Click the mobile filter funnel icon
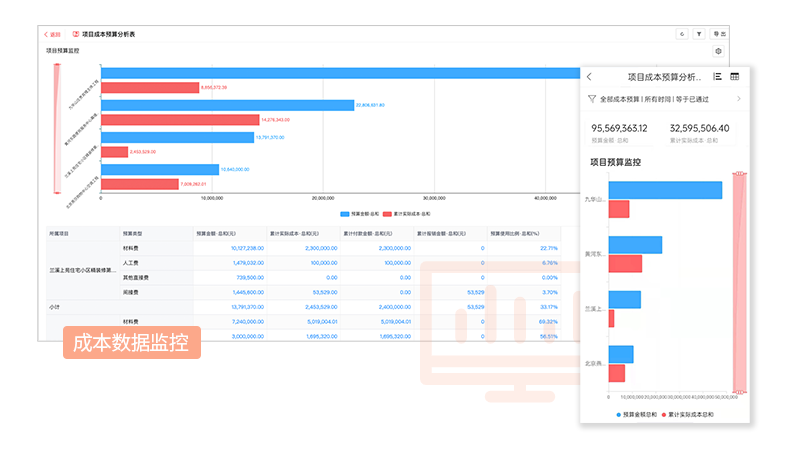The width and height of the screenshot is (792, 459). 592,99
